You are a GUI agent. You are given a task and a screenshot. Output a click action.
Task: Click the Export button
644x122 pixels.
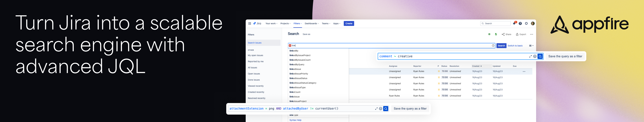point(521,34)
